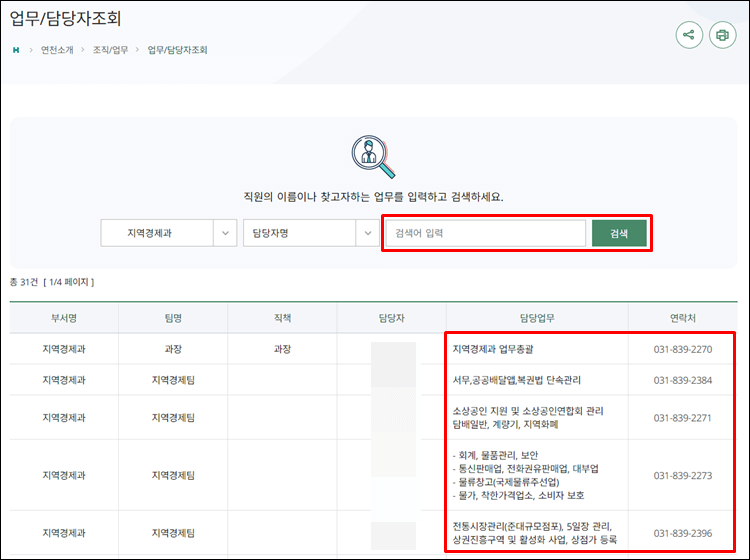Viewport: 750px width, 560px height.
Task: Open the 지역경제과 department dropdown
Action: 169,233
